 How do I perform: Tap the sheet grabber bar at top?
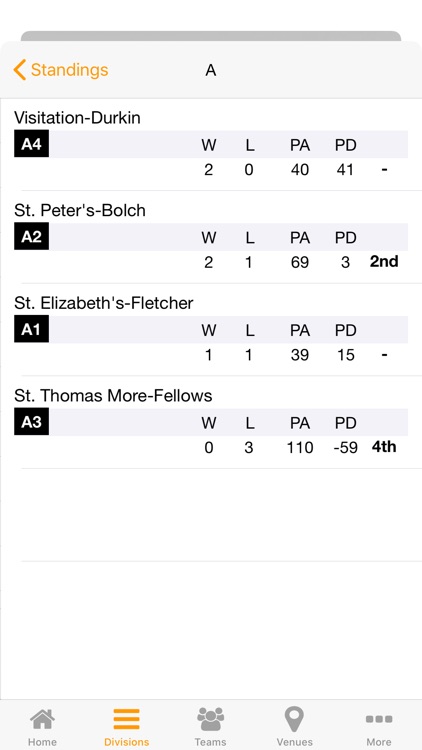pos(211,36)
